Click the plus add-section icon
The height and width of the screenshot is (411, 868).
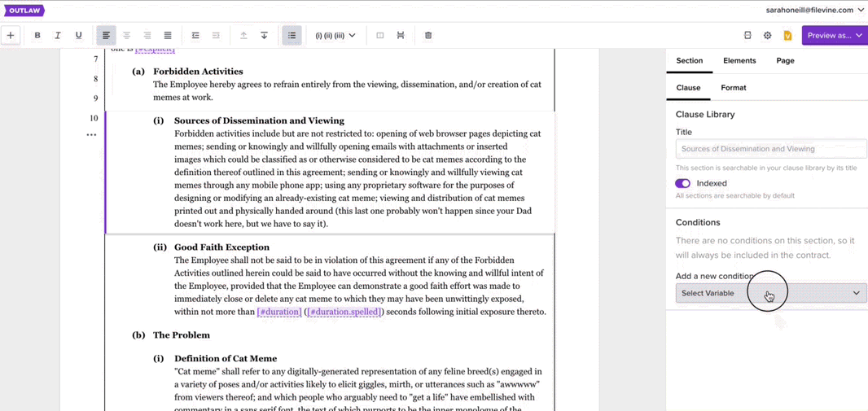point(11,36)
